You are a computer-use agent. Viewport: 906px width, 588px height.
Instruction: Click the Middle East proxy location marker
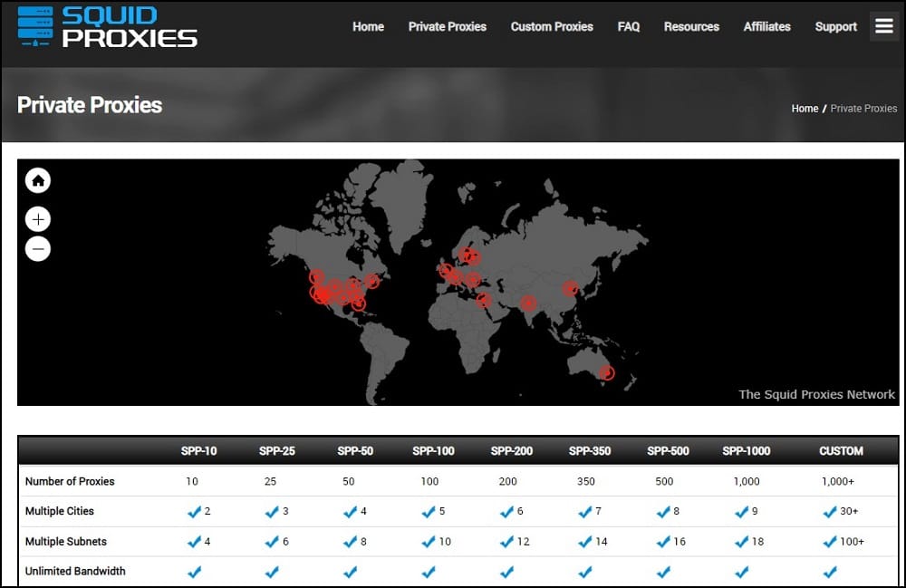(x=484, y=300)
